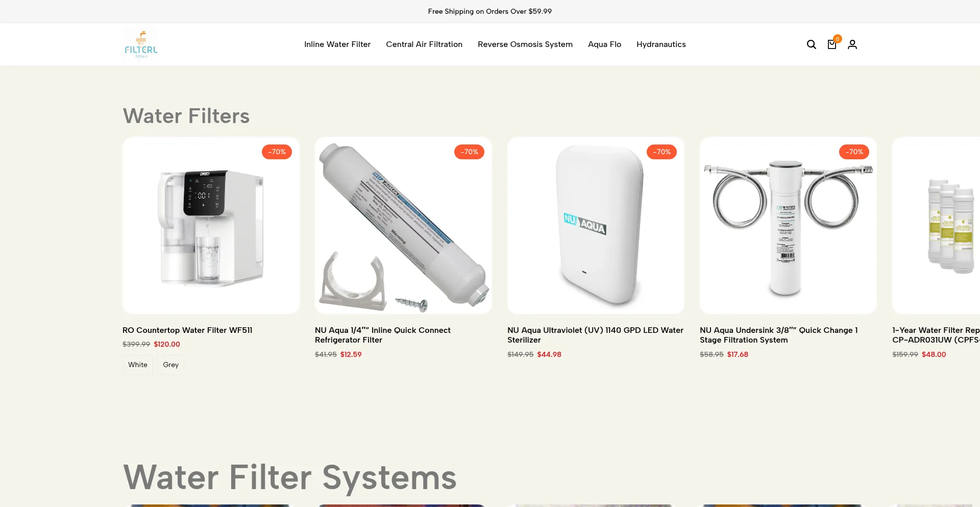The height and width of the screenshot is (507, 980).
Task: View the undersink filtration system image
Action: 788,225
